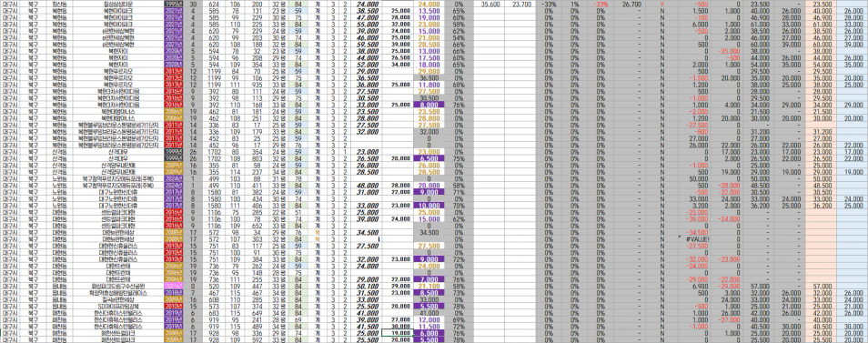Click the purple 13.500 value
Image resolution: width=868 pixels, height=343 pixels.
(429, 11)
